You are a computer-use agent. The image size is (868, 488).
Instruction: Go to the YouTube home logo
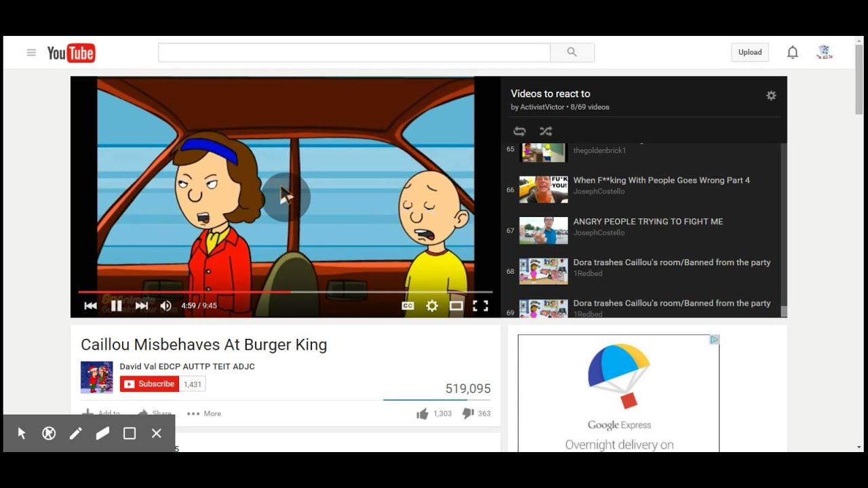(71, 53)
